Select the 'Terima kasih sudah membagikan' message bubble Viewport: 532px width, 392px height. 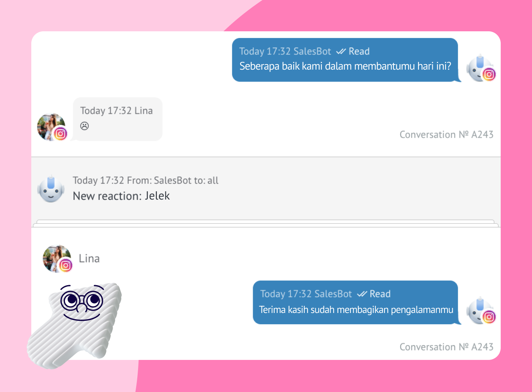click(356, 302)
